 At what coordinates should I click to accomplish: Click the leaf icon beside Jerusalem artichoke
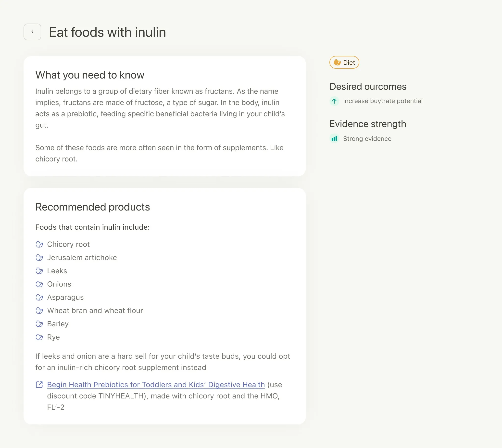click(x=39, y=257)
